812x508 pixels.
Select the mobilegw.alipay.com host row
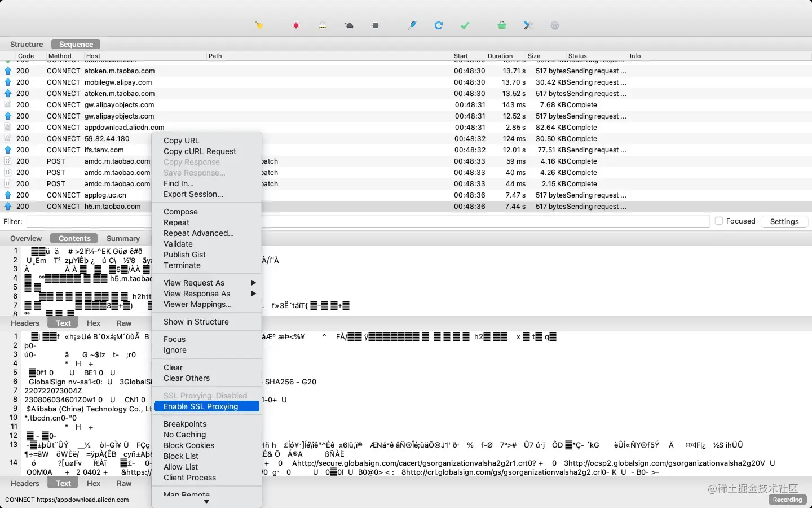(406, 82)
